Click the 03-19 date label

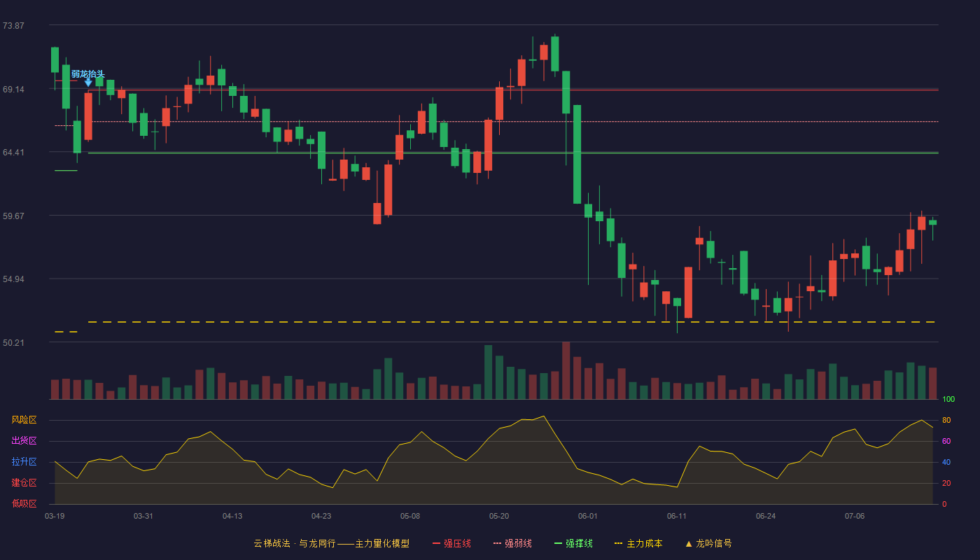55,516
